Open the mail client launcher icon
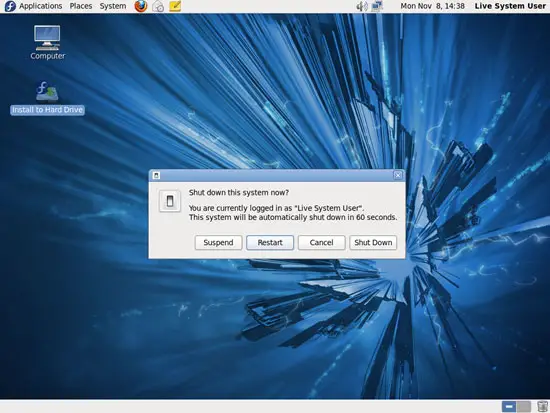 158,6
